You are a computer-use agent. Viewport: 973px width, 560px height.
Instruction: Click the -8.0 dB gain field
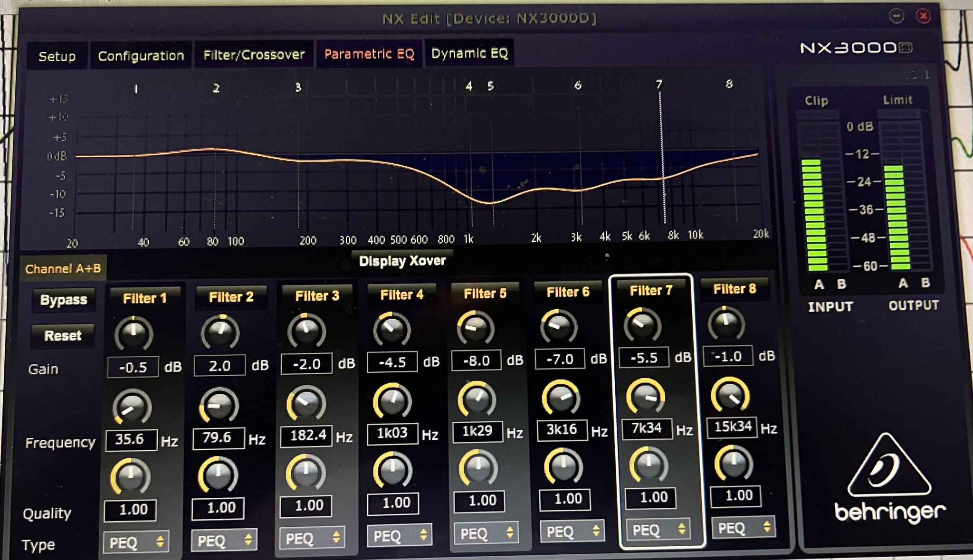[477, 361]
